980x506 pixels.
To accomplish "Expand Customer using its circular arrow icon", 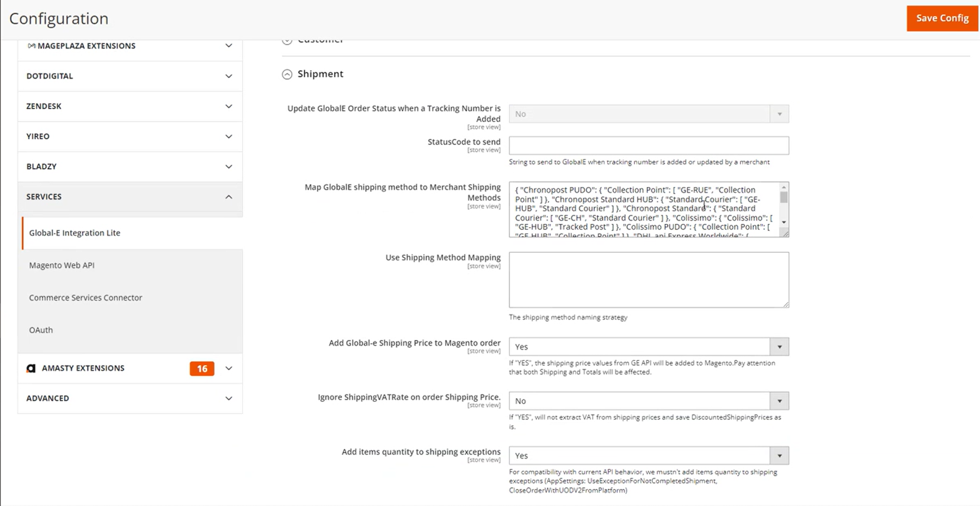I will point(287,39).
